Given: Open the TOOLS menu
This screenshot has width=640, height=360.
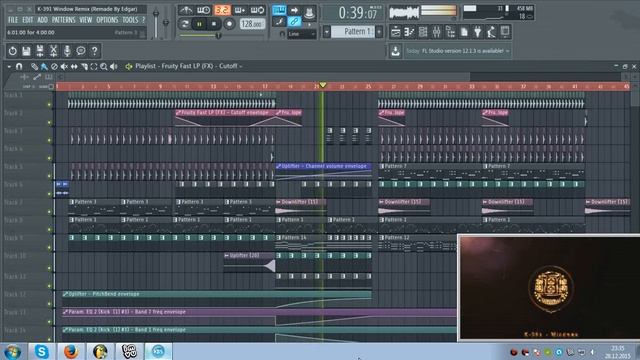Looking at the screenshot, I should click(x=130, y=20).
